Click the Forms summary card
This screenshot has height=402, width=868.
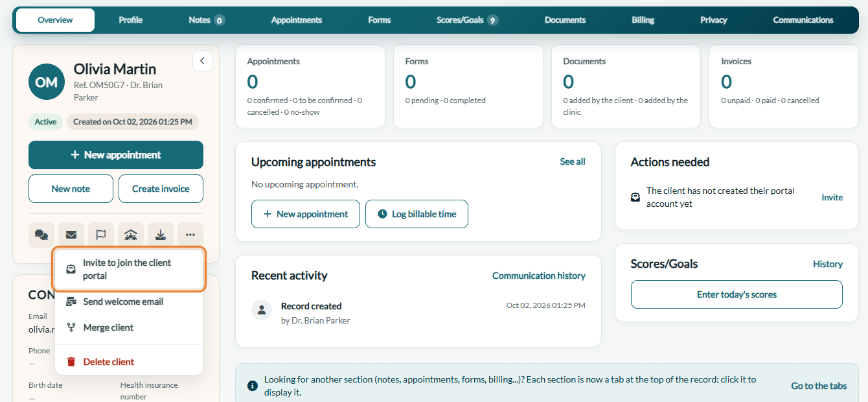pyautogui.click(x=468, y=86)
